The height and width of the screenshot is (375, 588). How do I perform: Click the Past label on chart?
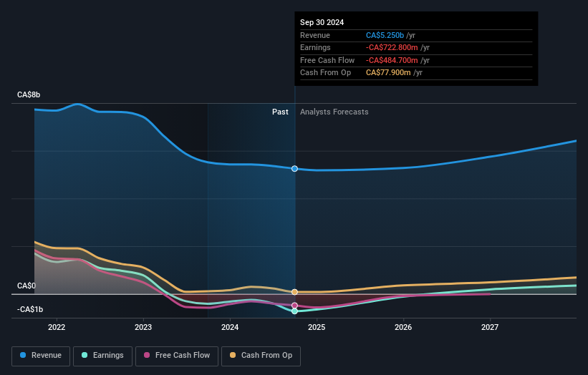[280, 112]
